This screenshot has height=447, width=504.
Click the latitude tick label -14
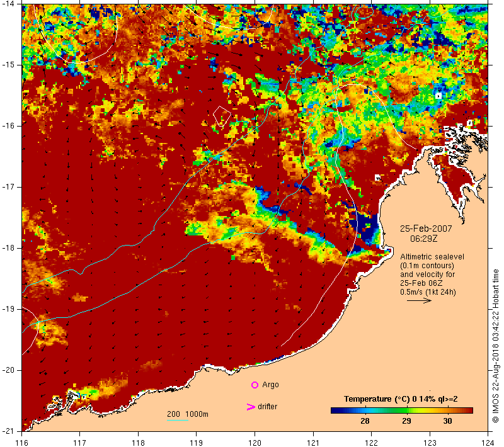click(x=8, y=4)
